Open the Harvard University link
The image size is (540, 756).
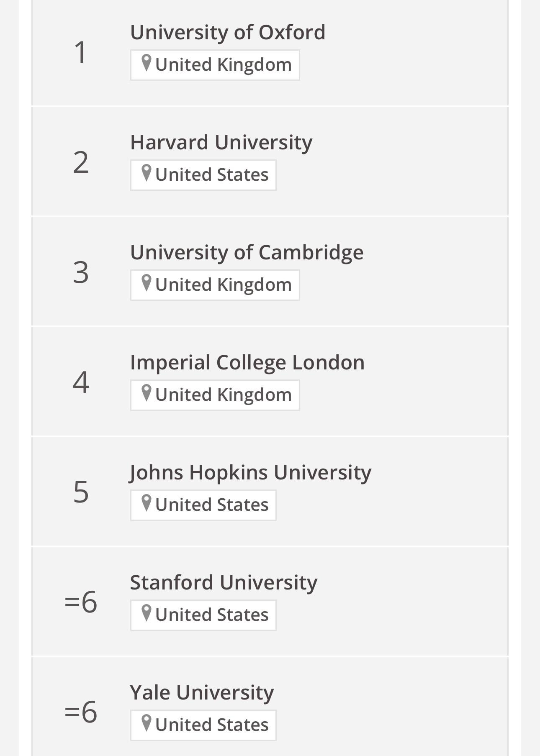(221, 142)
